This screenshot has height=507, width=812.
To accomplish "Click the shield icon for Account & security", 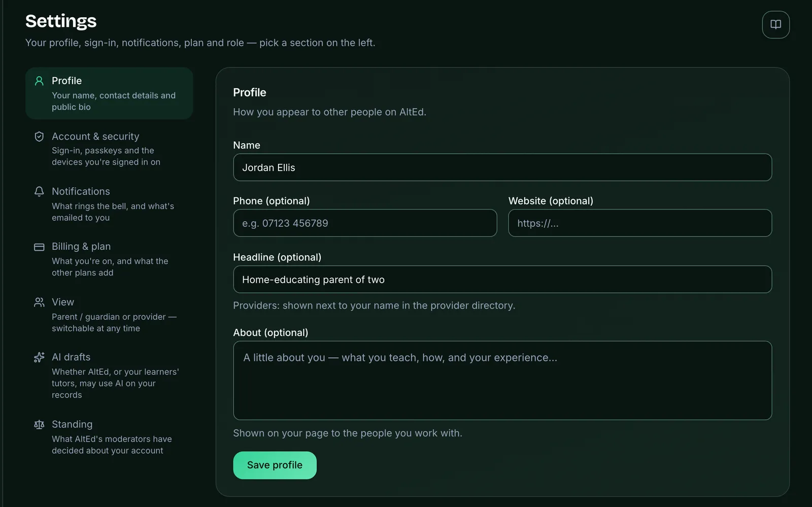I will pos(39,137).
